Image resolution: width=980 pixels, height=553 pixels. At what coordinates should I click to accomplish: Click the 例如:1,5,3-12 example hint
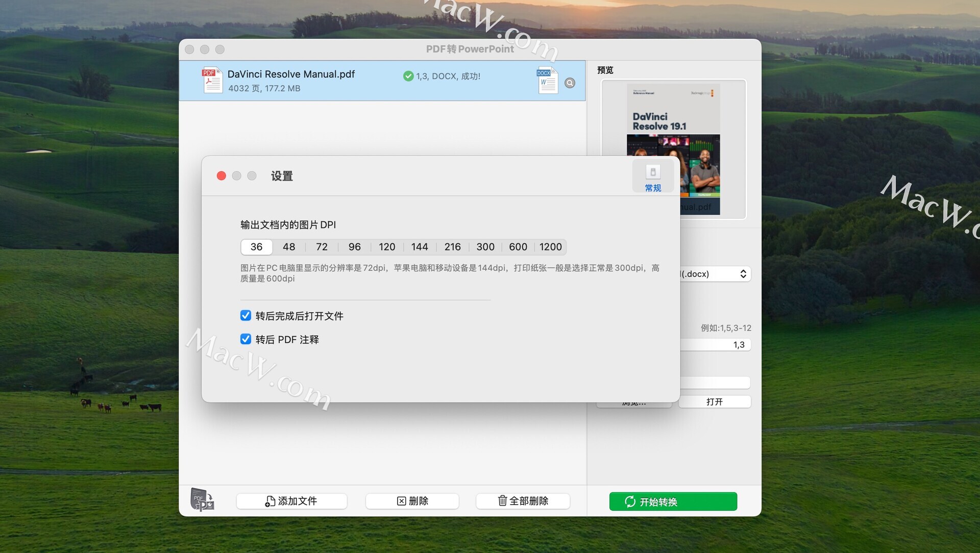pyautogui.click(x=726, y=328)
